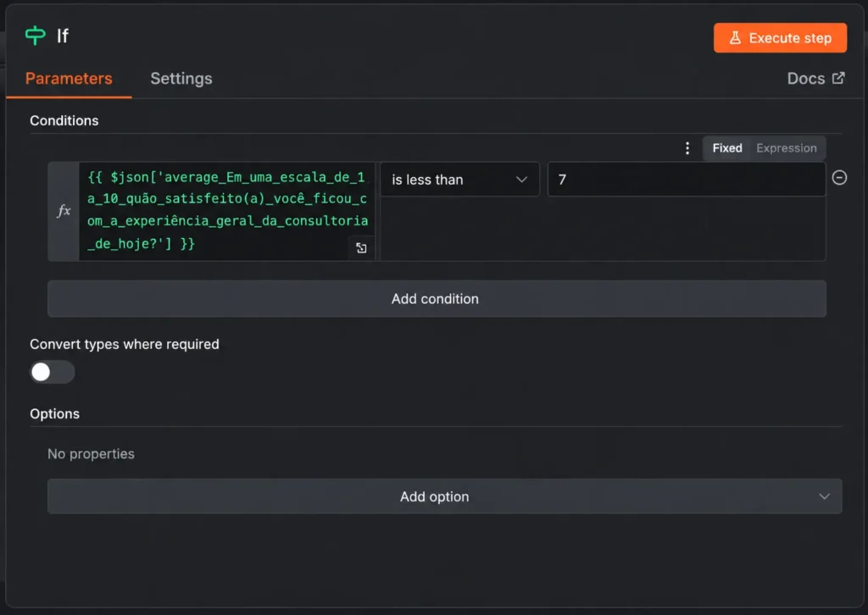Click the fx expression indicator

point(64,211)
